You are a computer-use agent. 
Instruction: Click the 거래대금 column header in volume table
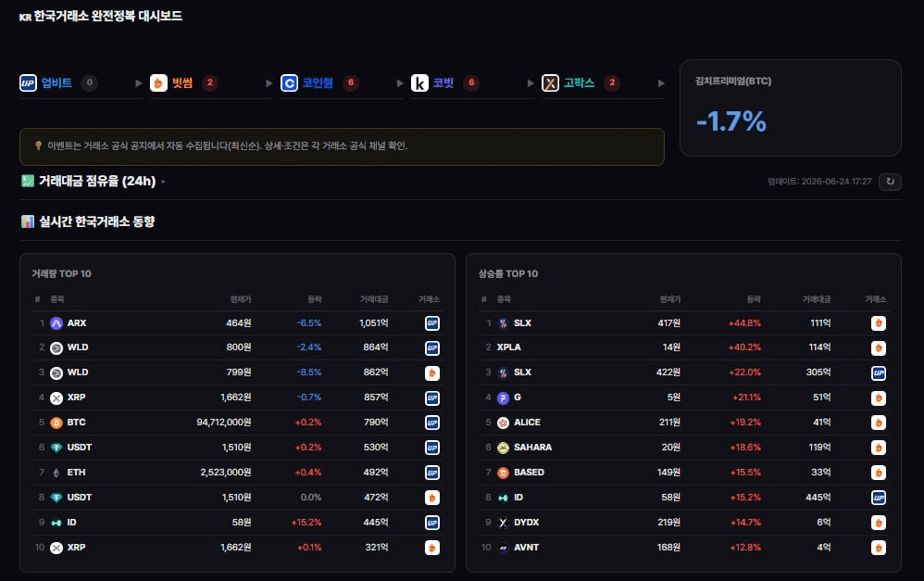tap(374, 299)
